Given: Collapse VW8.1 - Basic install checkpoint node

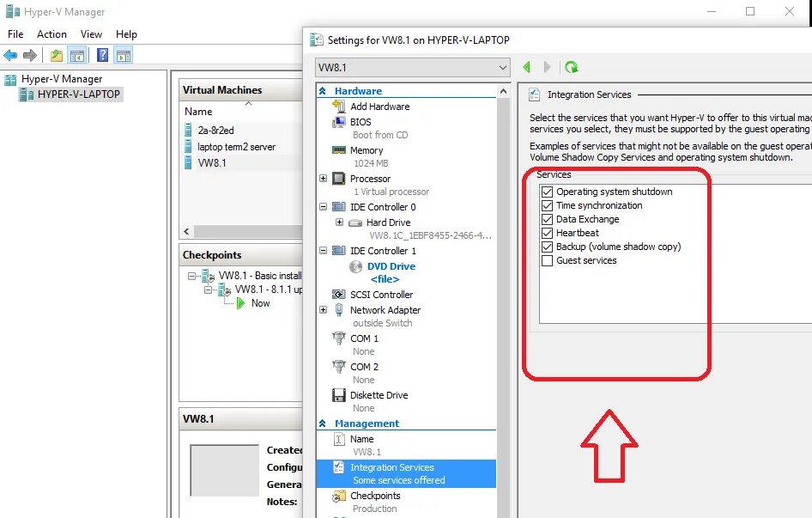Looking at the screenshot, I should [191, 276].
